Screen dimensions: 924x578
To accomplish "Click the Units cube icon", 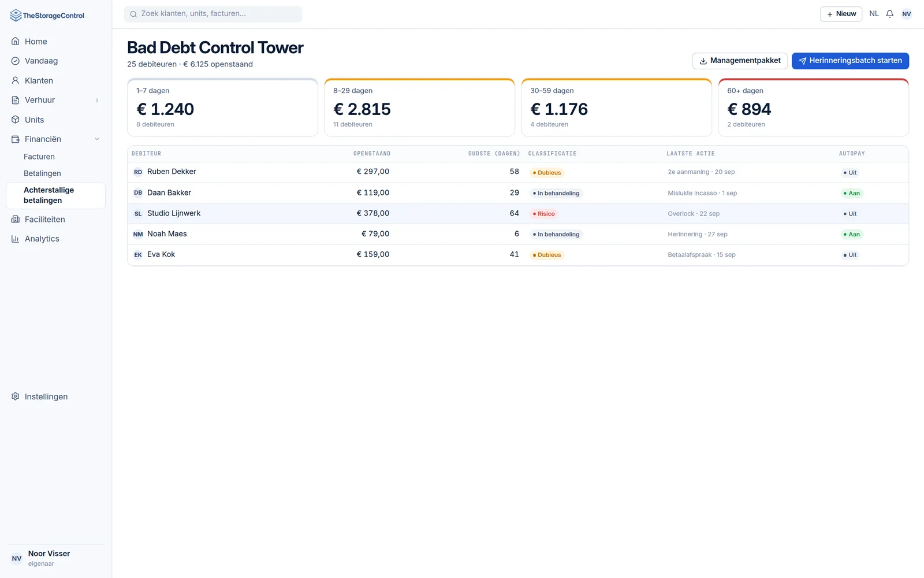I will click(x=16, y=120).
